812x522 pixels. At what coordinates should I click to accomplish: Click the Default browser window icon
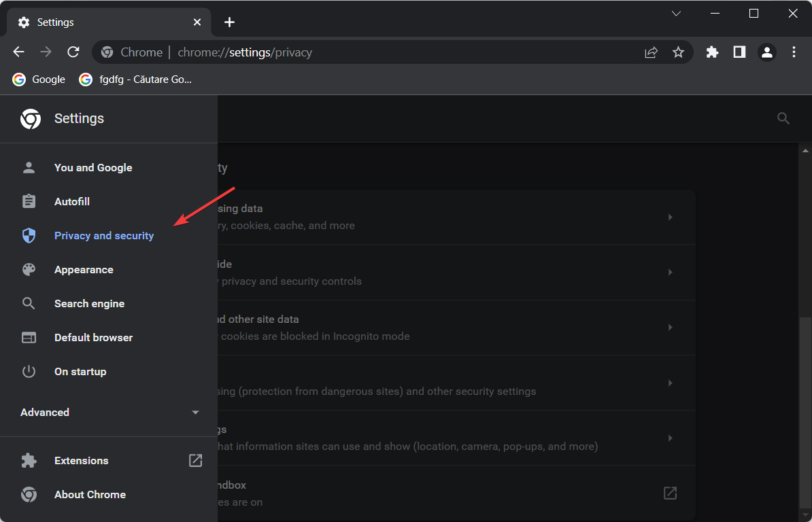point(29,338)
